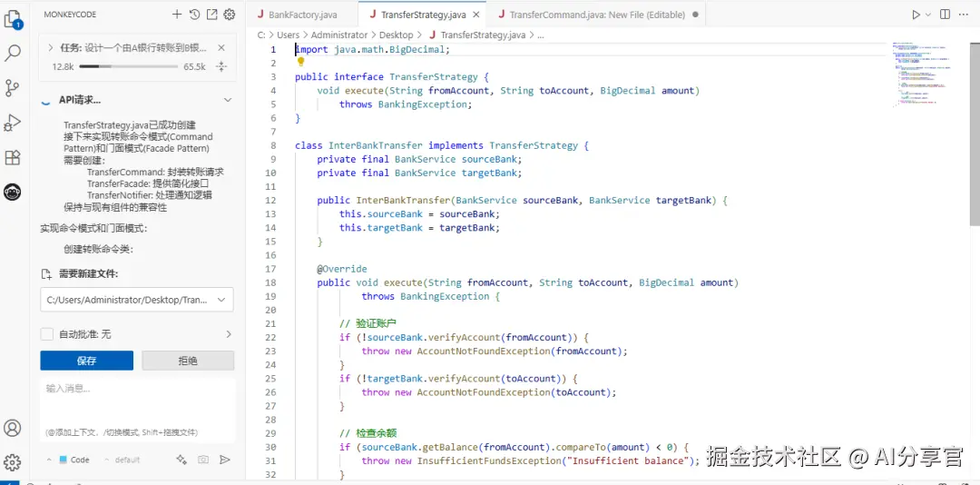Click the '// 验证账户' comment

(x=368, y=323)
